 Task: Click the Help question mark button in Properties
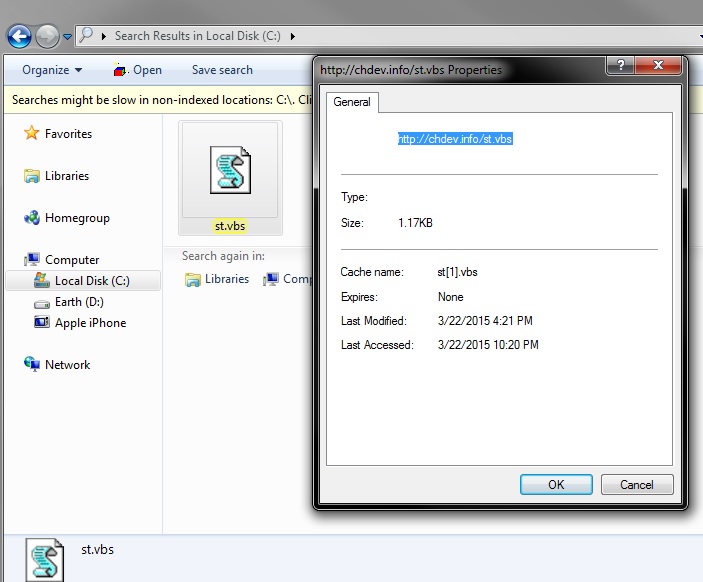click(621, 65)
